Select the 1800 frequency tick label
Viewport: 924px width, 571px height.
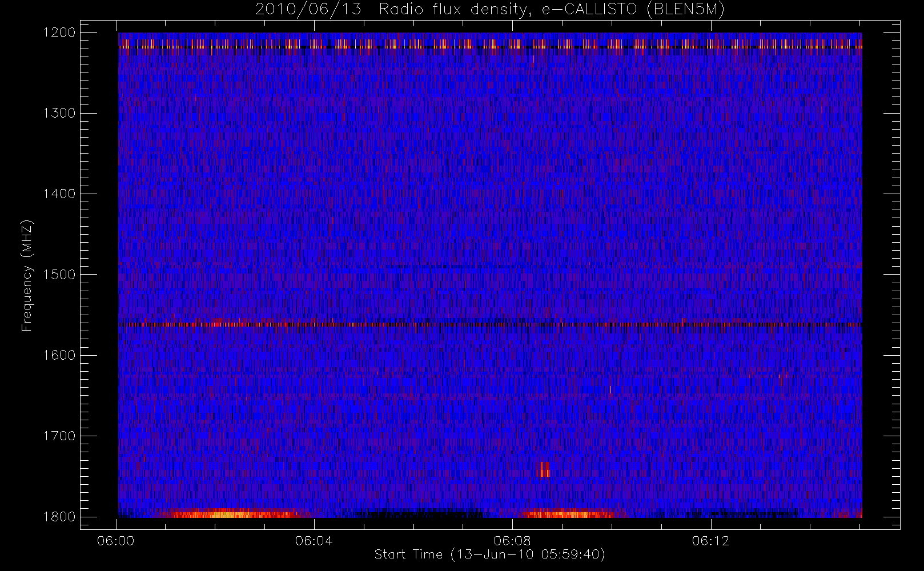coord(59,517)
